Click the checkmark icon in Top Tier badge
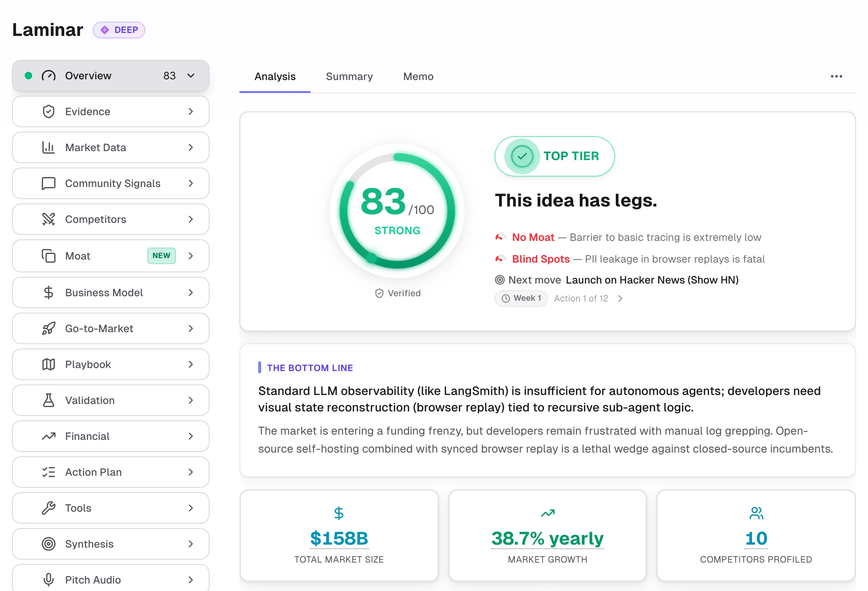 [522, 156]
